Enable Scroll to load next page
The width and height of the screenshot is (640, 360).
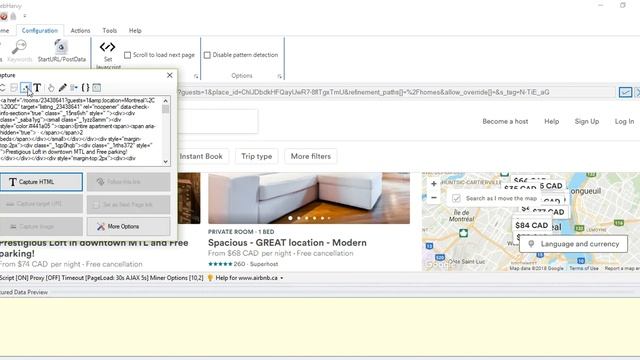click(128, 55)
